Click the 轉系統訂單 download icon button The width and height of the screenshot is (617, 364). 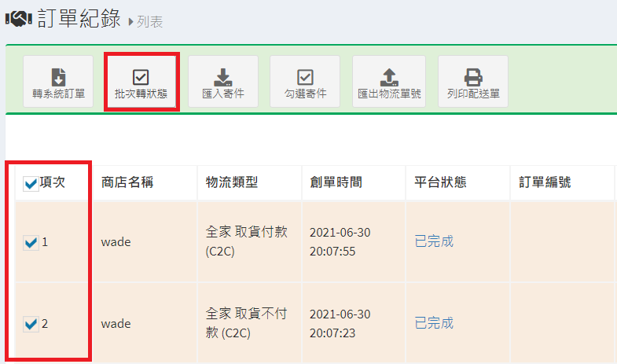[x=59, y=83]
